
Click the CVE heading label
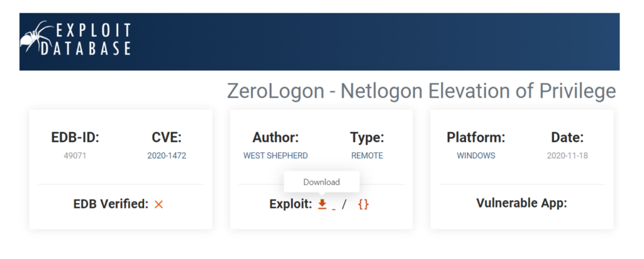[x=167, y=138]
